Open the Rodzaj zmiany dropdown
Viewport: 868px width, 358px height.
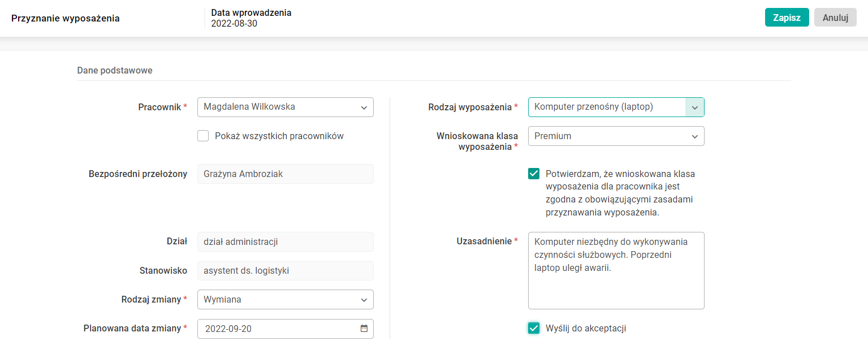pyautogui.click(x=285, y=300)
